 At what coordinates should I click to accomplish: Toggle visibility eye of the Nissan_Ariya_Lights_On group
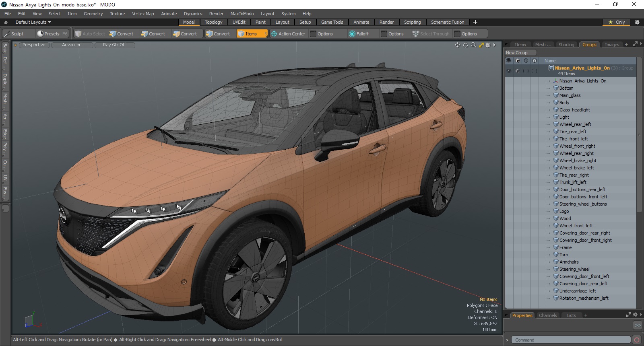pyautogui.click(x=509, y=71)
